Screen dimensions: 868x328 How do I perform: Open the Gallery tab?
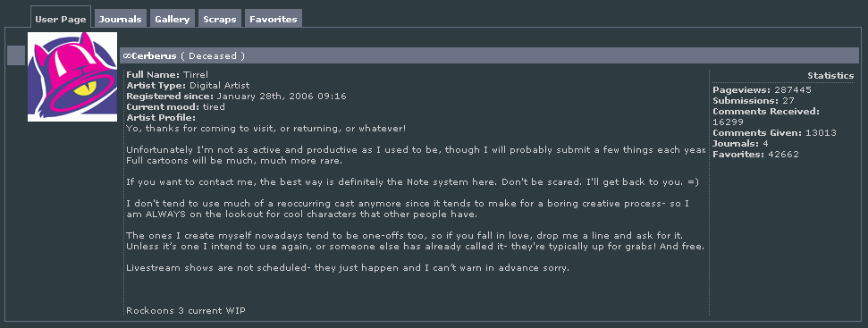(x=173, y=18)
